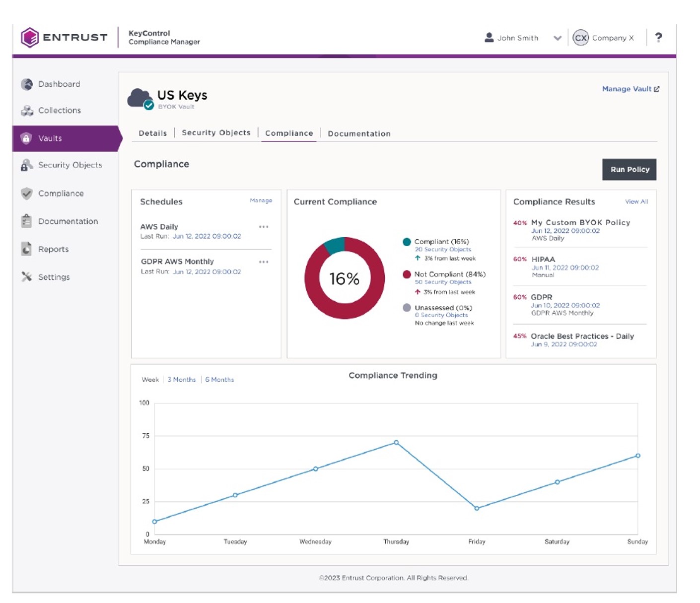
Task: Show the 3 Months trending range
Action: point(182,380)
